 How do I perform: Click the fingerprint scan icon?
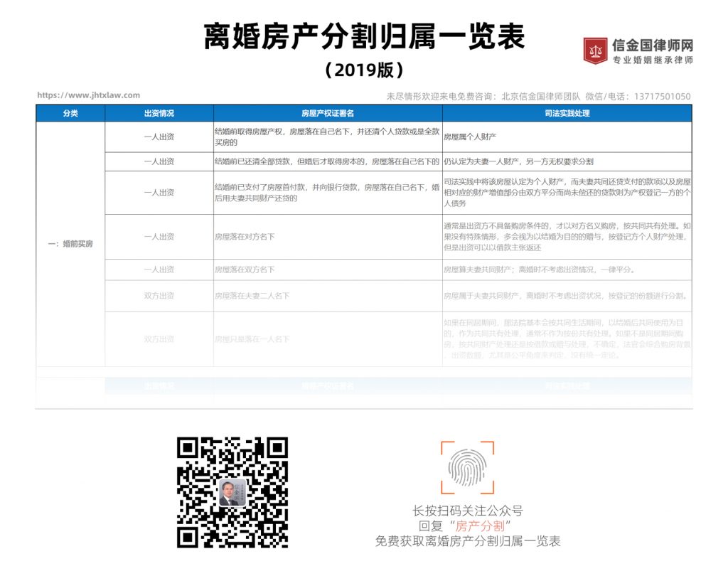point(468,467)
